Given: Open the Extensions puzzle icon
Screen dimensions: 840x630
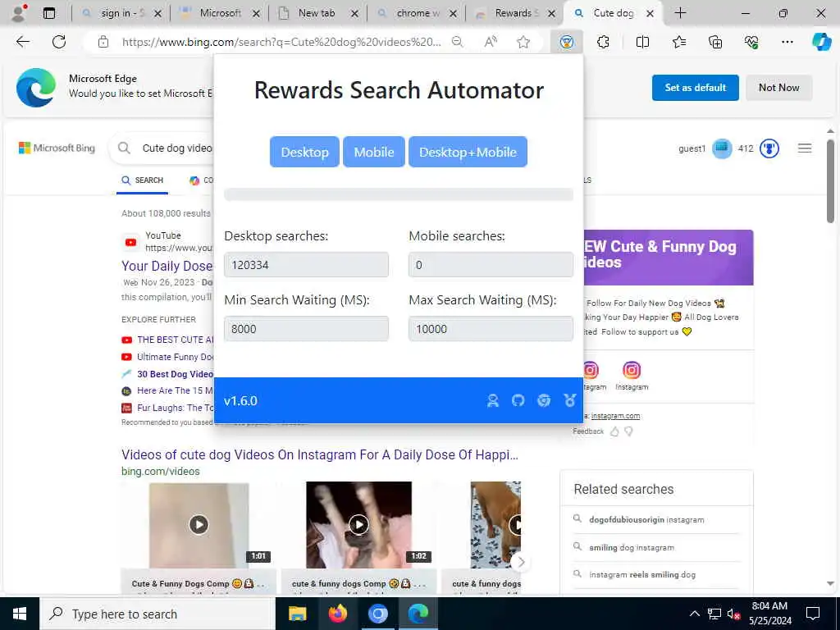Looking at the screenshot, I should click(x=603, y=42).
